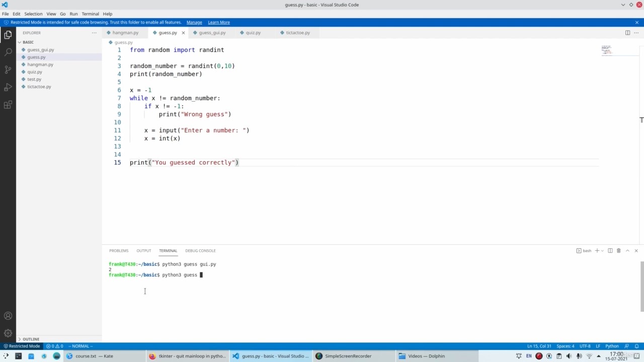Split the terminal

click(x=610, y=250)
